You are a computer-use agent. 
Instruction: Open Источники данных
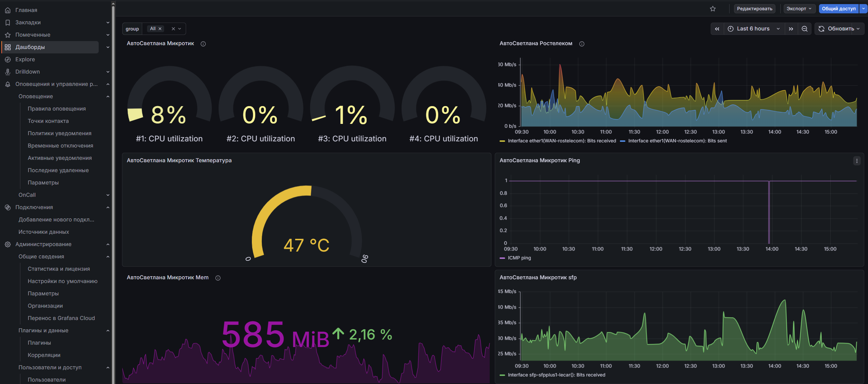point(44,232)
